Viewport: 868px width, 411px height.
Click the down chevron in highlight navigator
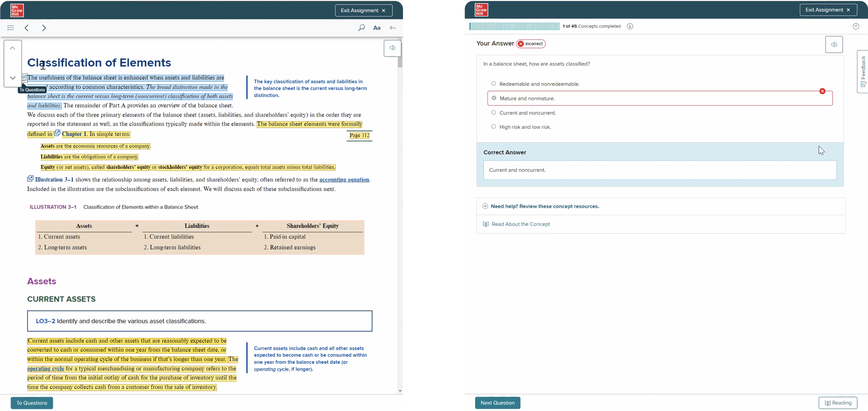[x=12, y=78]
